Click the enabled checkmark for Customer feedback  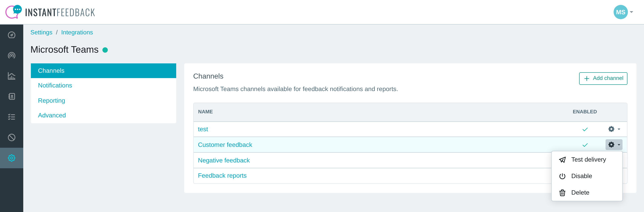point(585,145)
